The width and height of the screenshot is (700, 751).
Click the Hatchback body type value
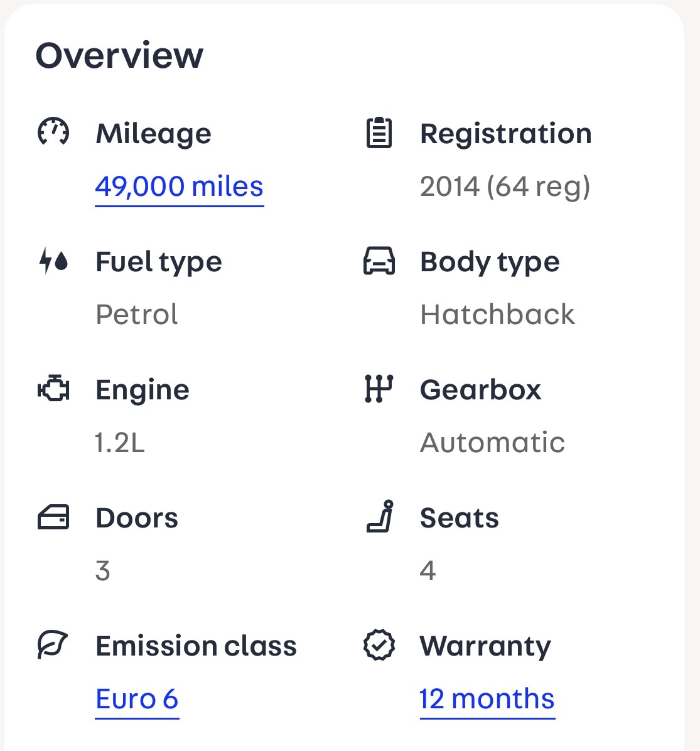click(x=497, y=314)
